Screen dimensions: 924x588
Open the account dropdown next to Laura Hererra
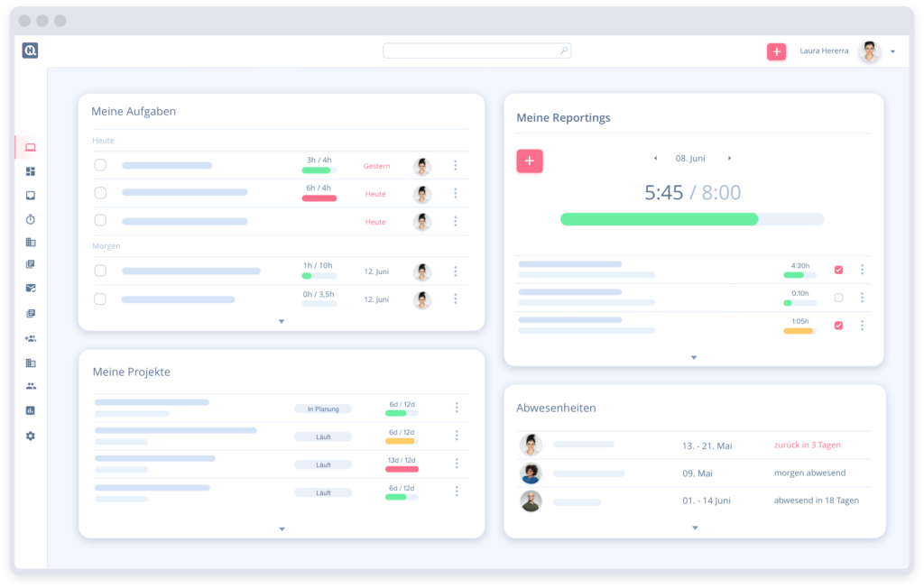894,51
